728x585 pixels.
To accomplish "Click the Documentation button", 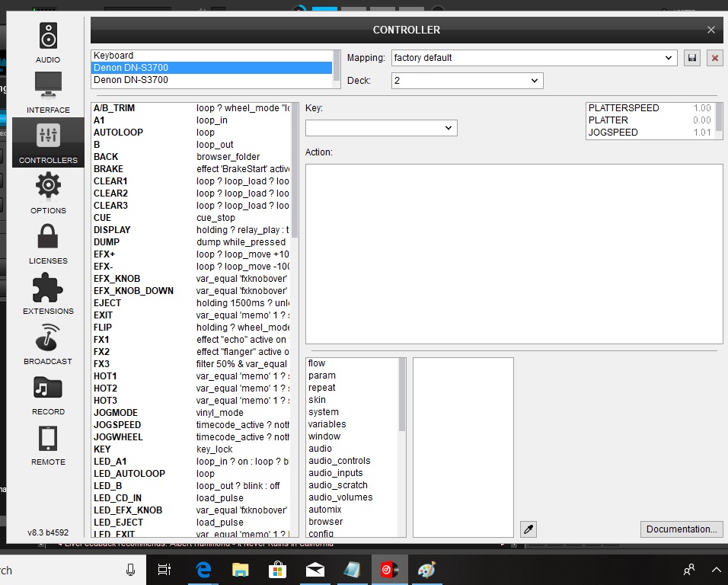I will click(x=682, y=529).
